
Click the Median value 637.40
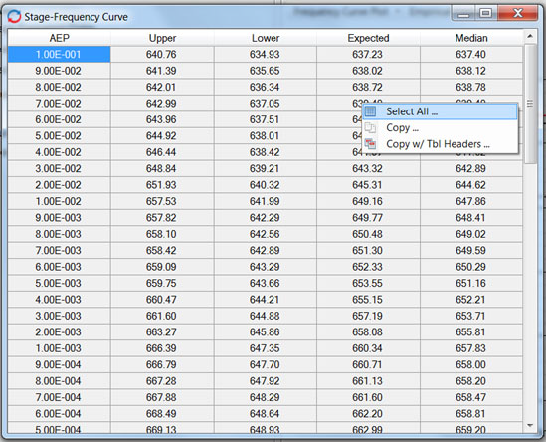(470, 55)
